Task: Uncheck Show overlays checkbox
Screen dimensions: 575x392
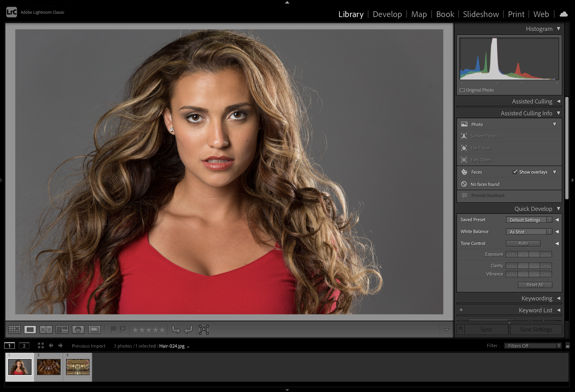Action: coord(515,172)
